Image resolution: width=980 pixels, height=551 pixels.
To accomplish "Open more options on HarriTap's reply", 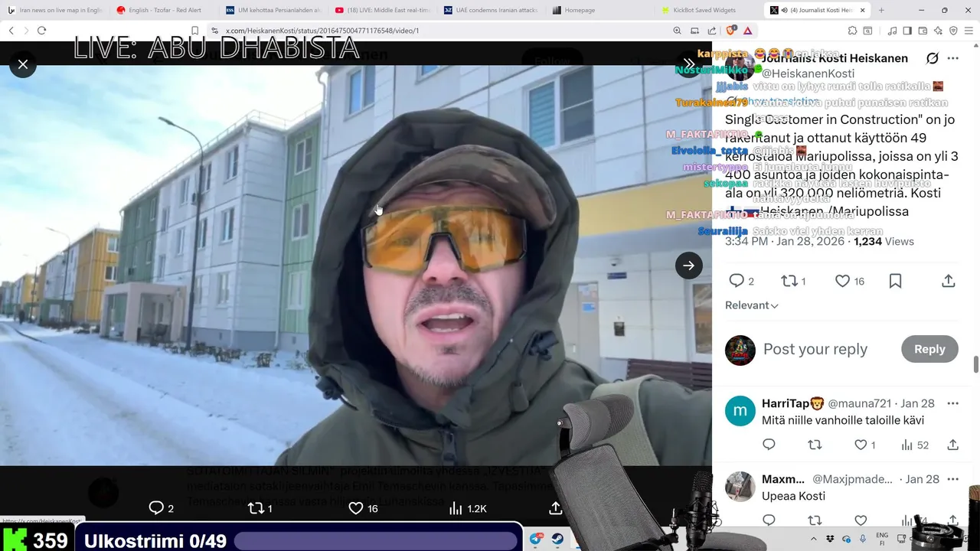I will click(x=952, y=403).
